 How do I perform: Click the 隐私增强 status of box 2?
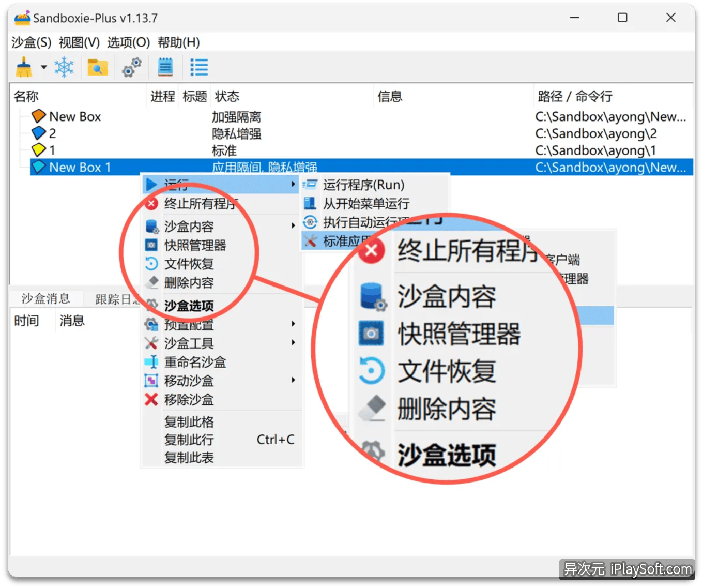(236, 134)
